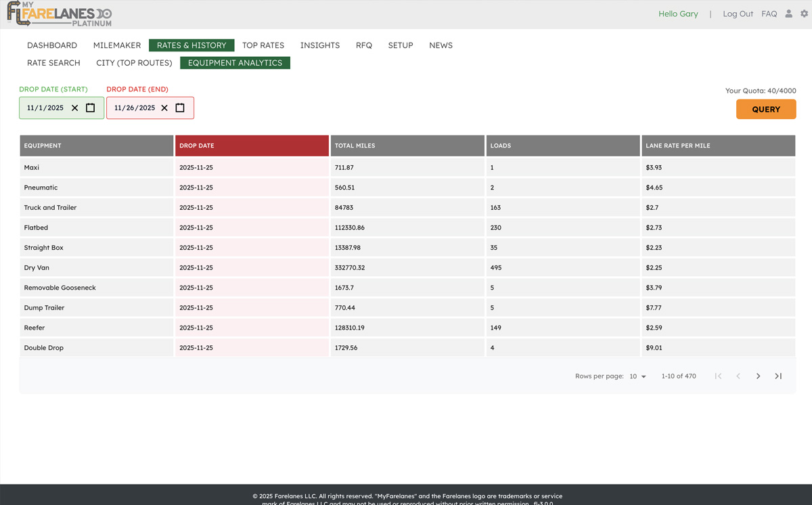This screenshot has width=812, height=505.
Task: Sort by Lane Rate Per Mile header
Action: [x=678, y=146]
